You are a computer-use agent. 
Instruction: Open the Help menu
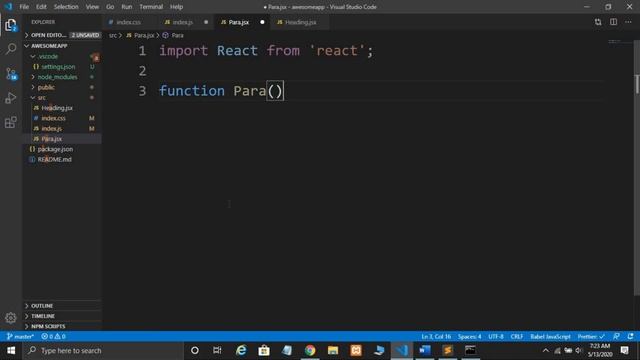[176, 7]
